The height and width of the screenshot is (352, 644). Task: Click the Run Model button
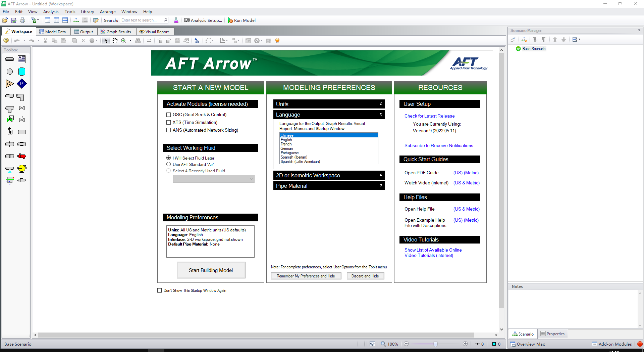pyautogui.click(x=242, y=20)
